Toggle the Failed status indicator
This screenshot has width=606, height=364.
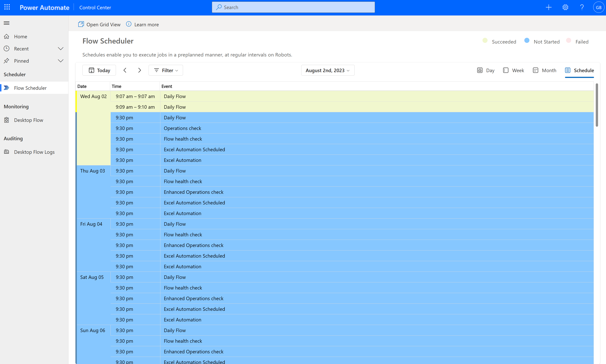click(x=569, y=41)
